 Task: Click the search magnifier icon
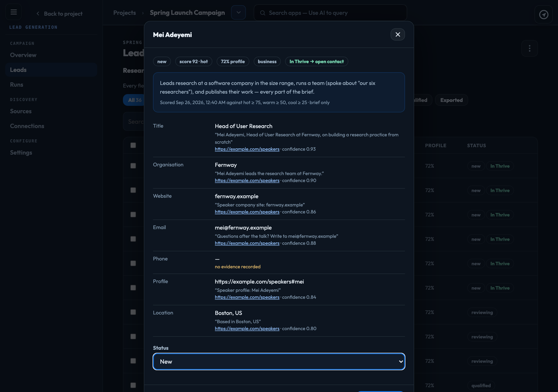click(262, 13)
